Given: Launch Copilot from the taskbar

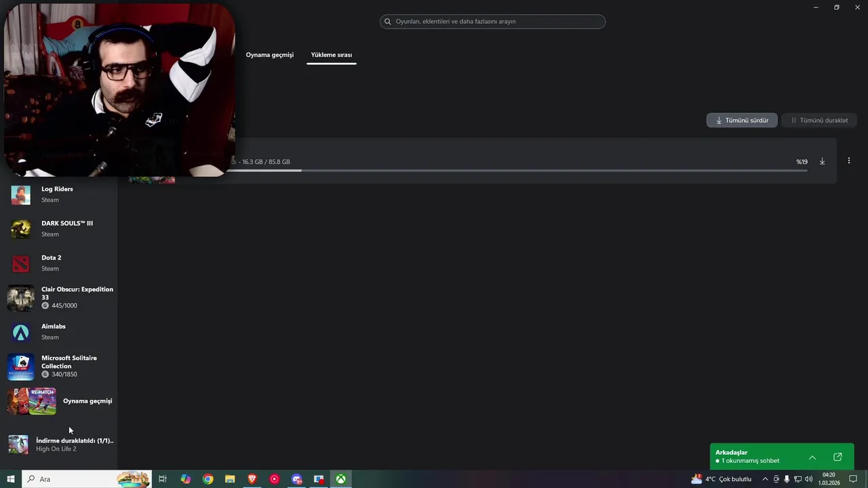Looking at the screenshot, I should 185,479.
